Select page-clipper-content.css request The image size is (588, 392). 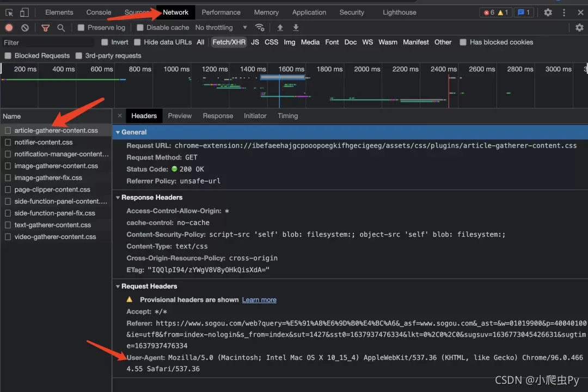click(56, 189)
